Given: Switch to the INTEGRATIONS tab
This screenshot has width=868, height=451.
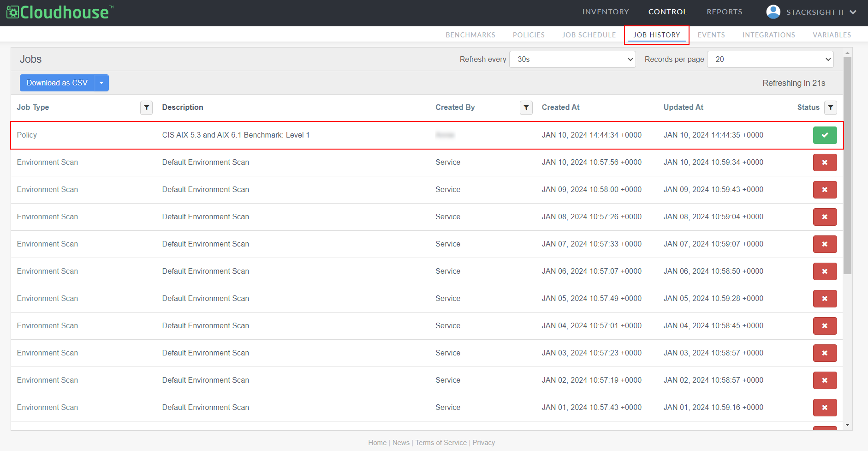Looking at the screenshot, I should pos(769,35).
